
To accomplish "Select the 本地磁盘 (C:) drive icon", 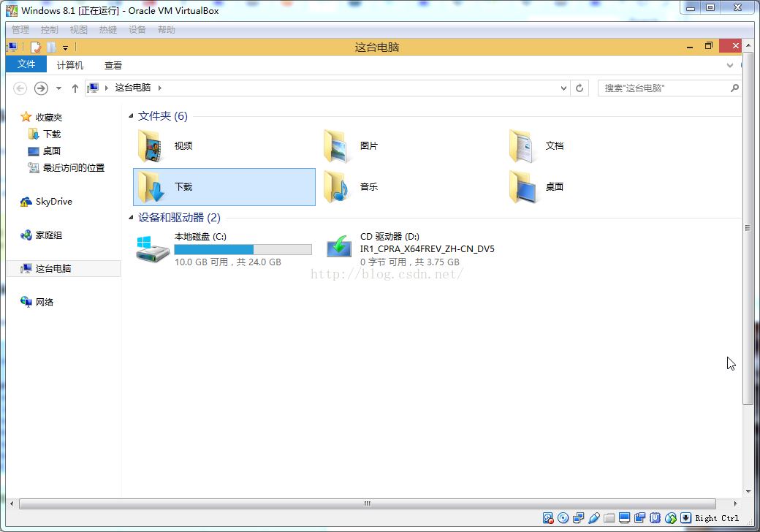I will coord(153,249).
